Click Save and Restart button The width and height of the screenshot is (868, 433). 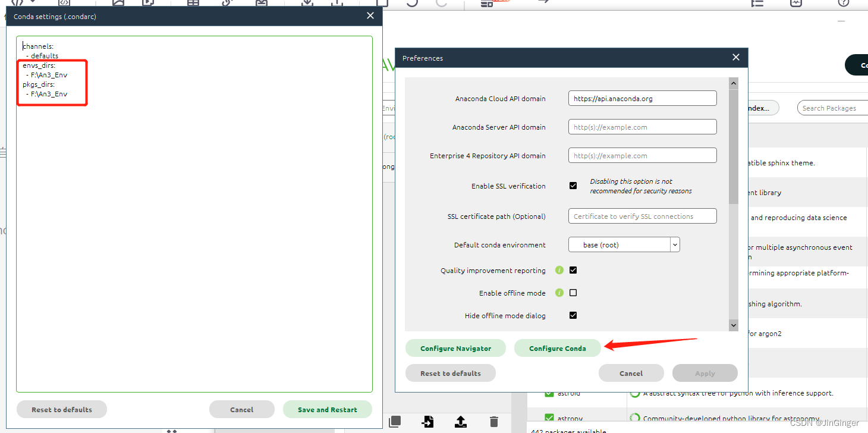(x=328, y=410)
